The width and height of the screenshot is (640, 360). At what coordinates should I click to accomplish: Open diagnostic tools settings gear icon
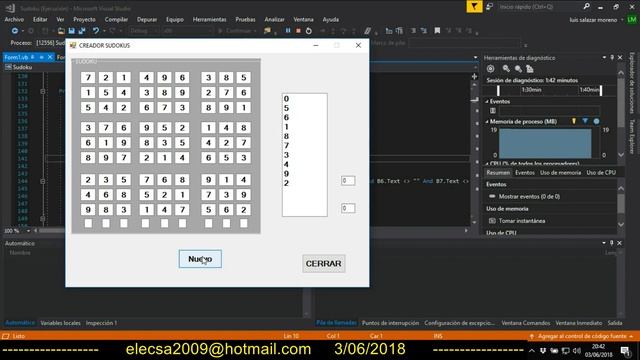pyautogui.click(x=490, y=69)
